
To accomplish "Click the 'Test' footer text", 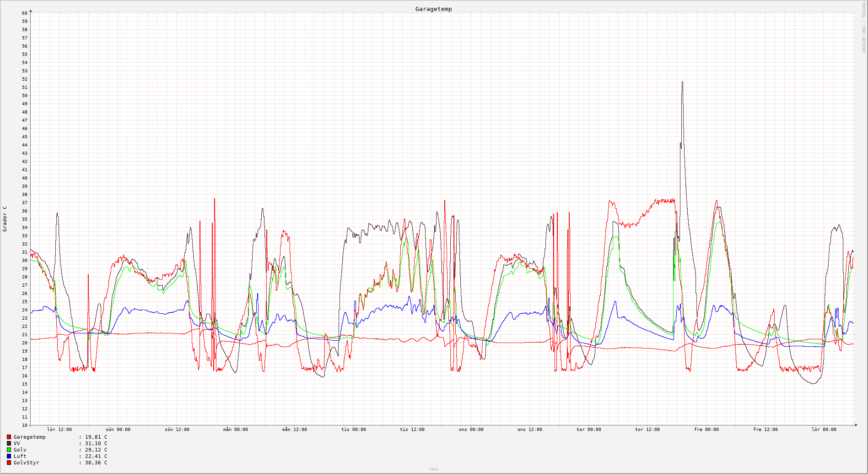I will tap(433, 469).
